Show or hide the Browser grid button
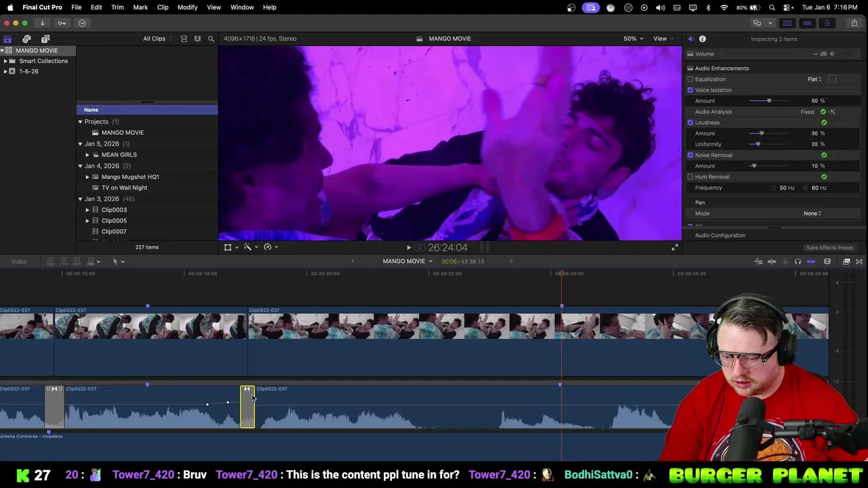The height and width of the screenshot is (488, 868). click(787, 23)
